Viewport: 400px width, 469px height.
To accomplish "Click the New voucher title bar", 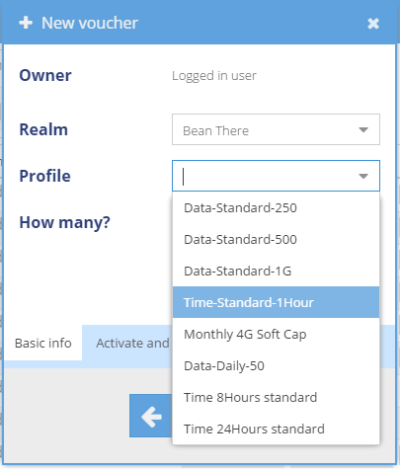I will click(199, 23).
